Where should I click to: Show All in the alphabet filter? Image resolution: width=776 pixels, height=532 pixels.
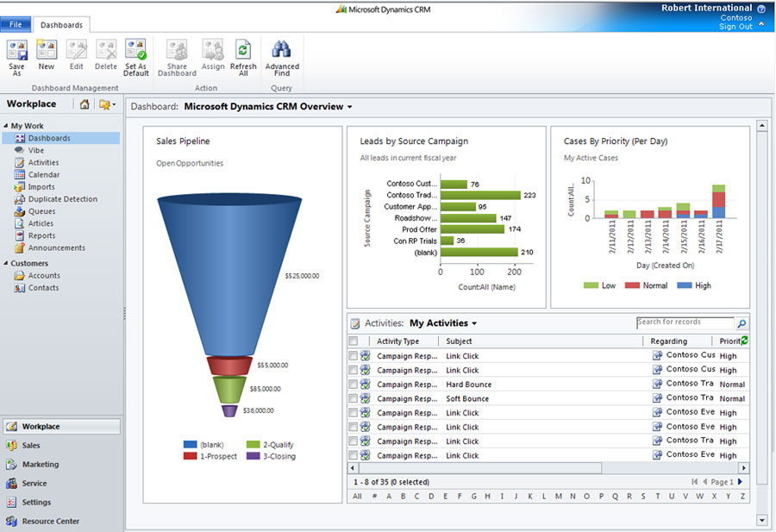357,496
